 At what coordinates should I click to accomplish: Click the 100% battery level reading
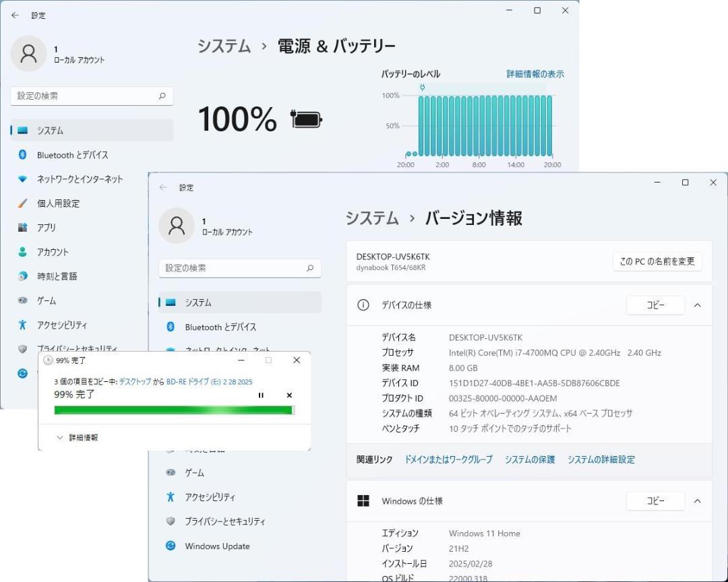click(237, 119)
